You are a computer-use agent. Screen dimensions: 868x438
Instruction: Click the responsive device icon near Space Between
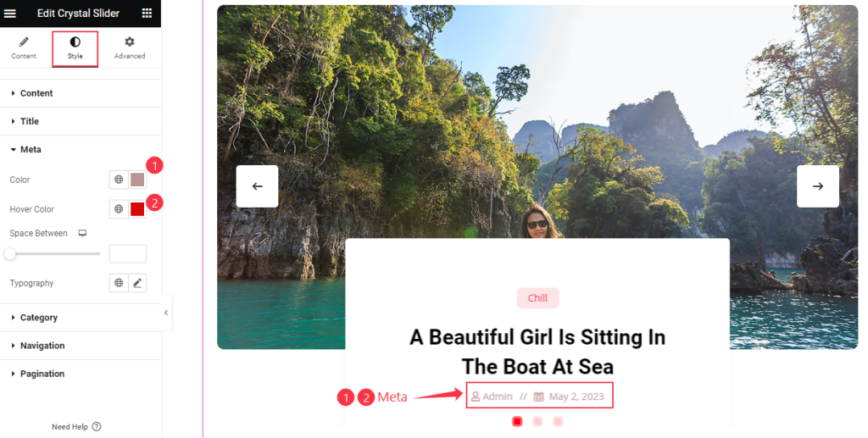[82, 233]
